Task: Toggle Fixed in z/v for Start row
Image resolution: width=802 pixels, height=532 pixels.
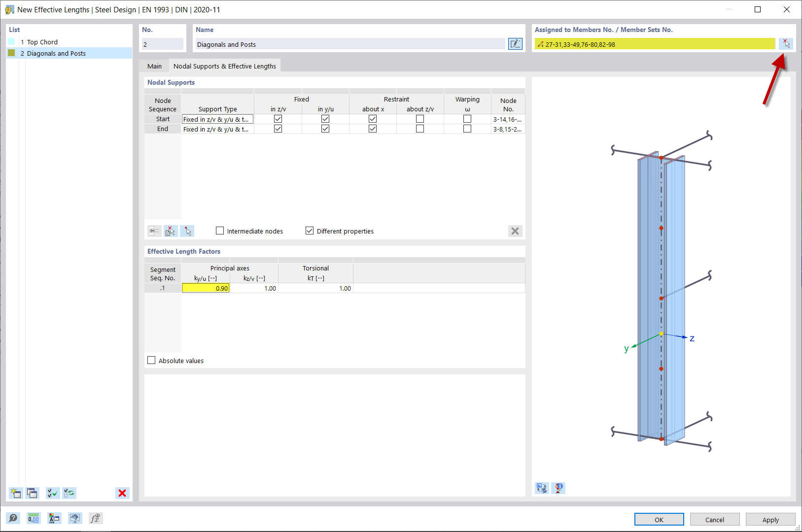Action: 278,119
